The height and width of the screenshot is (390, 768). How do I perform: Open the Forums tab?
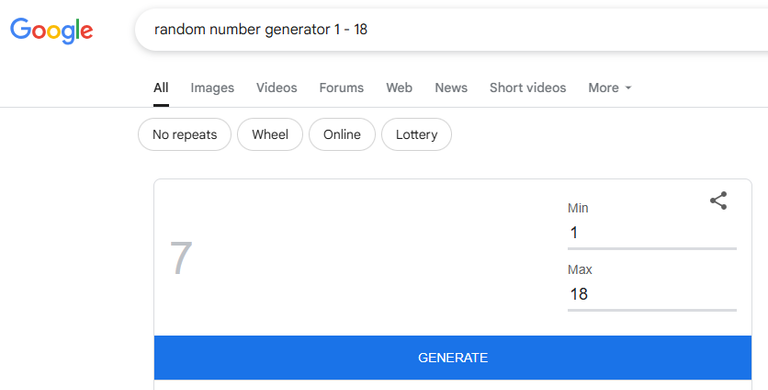(341, 88)
